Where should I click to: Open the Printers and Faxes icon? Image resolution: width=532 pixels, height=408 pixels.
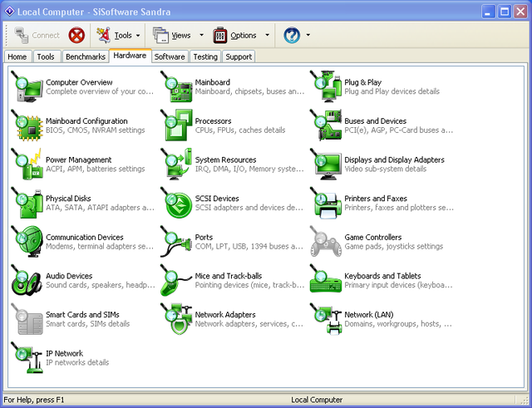pos(326,203)
